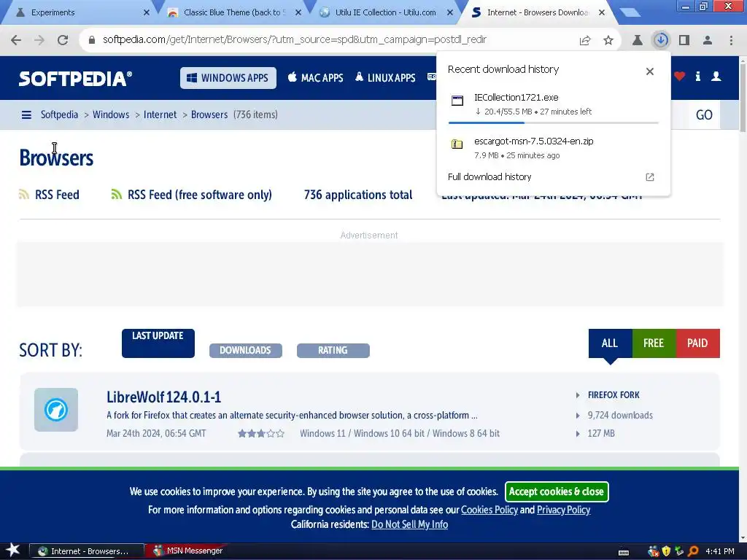Open the Start star button on taskbar
747x560 pixels.
click(12, 551)
